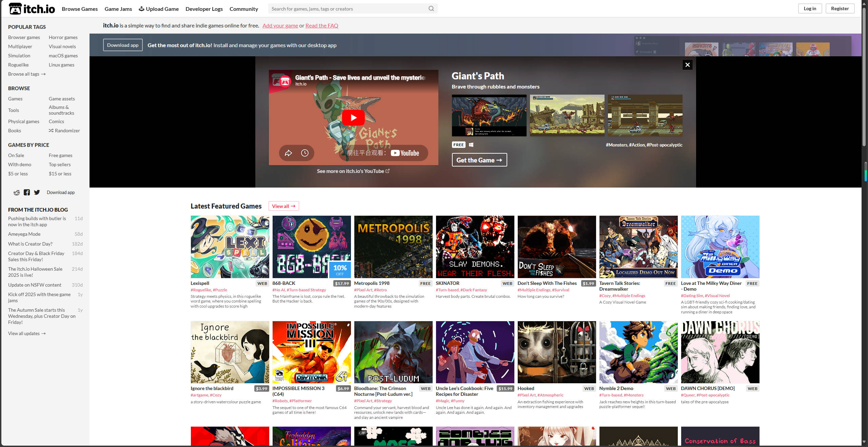
Task: Click the video watch later clock icon
Action: 305,153
